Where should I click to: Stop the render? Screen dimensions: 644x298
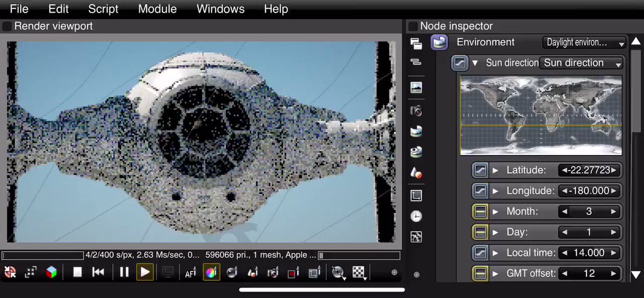pos(77,272)
